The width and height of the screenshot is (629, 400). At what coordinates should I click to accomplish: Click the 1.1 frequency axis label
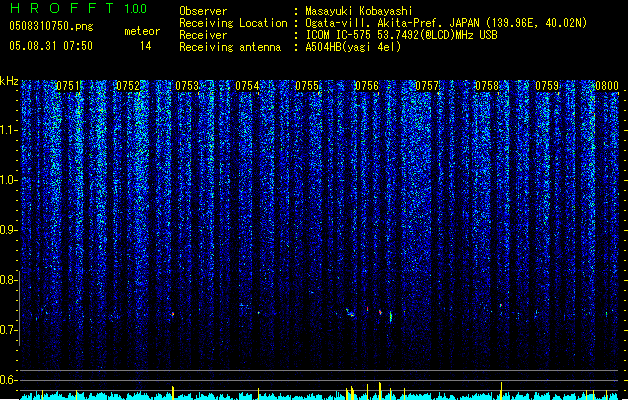coord(8,130)
